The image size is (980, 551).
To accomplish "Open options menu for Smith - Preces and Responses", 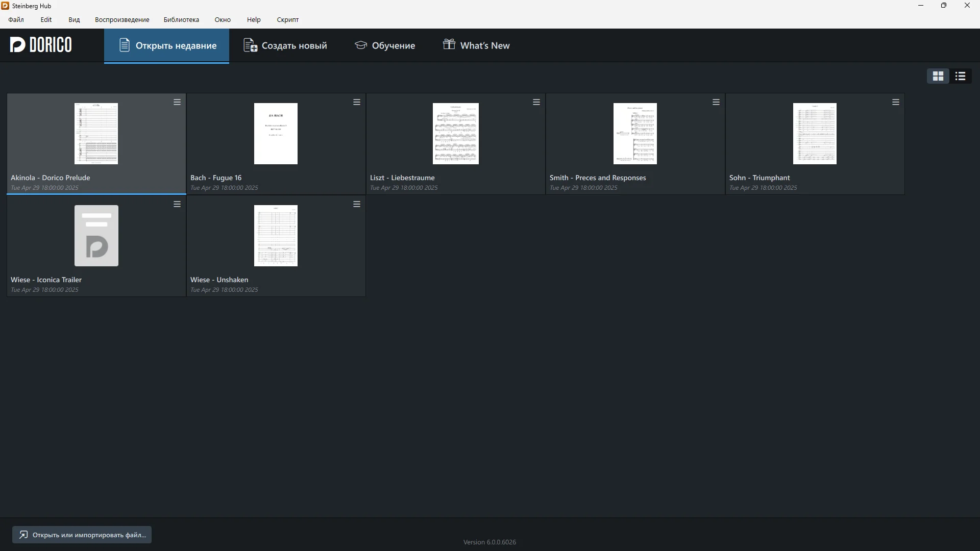I will pos(716,102).
